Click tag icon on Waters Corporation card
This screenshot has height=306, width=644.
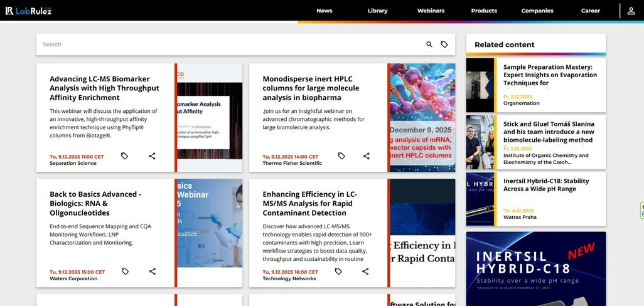click(125, 272)
